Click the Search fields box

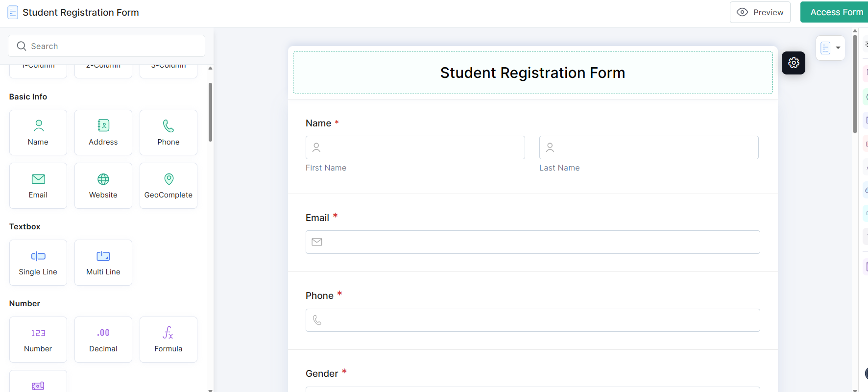(106, 46)
